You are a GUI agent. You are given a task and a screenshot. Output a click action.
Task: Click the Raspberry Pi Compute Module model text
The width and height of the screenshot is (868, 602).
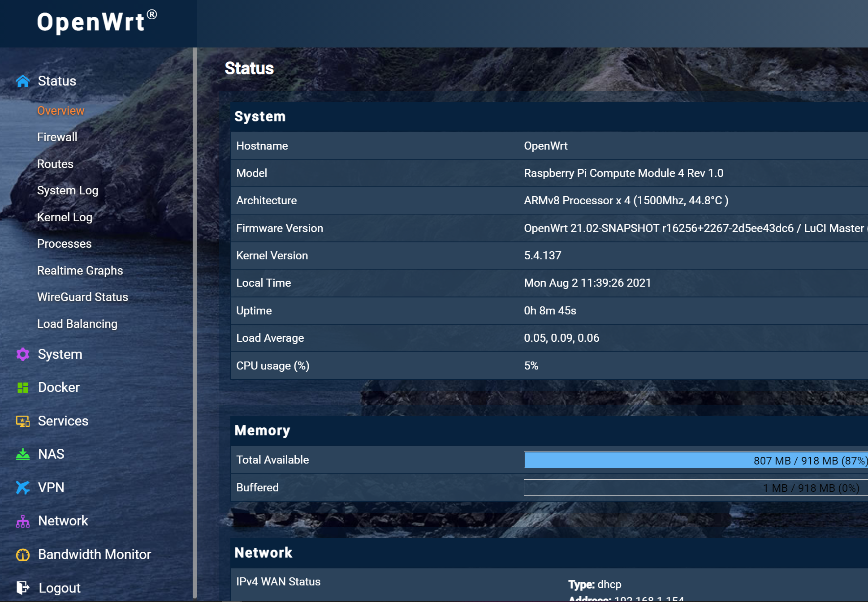623,173
